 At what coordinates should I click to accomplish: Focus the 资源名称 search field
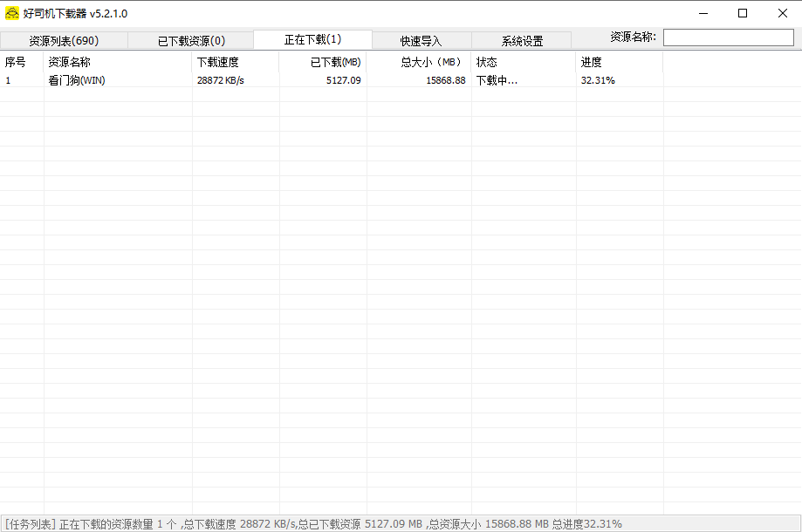pyautogui.click(x=729, y=38)
